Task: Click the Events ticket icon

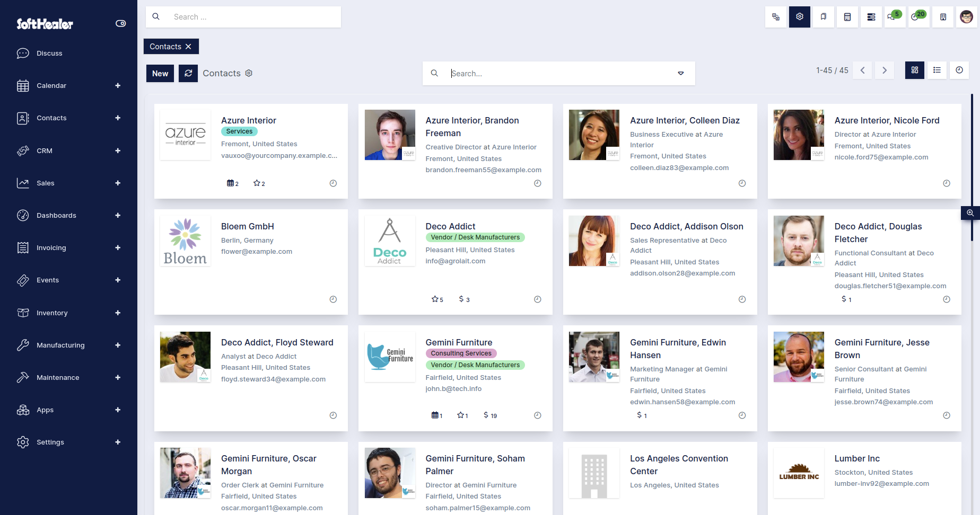Action: coord(23,280)
